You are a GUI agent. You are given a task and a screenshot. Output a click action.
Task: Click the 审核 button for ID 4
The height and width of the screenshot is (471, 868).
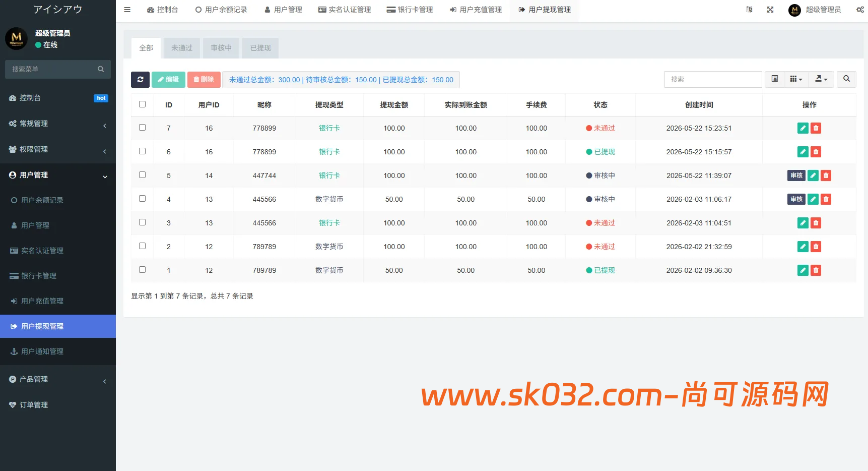(x=796, y=199)
